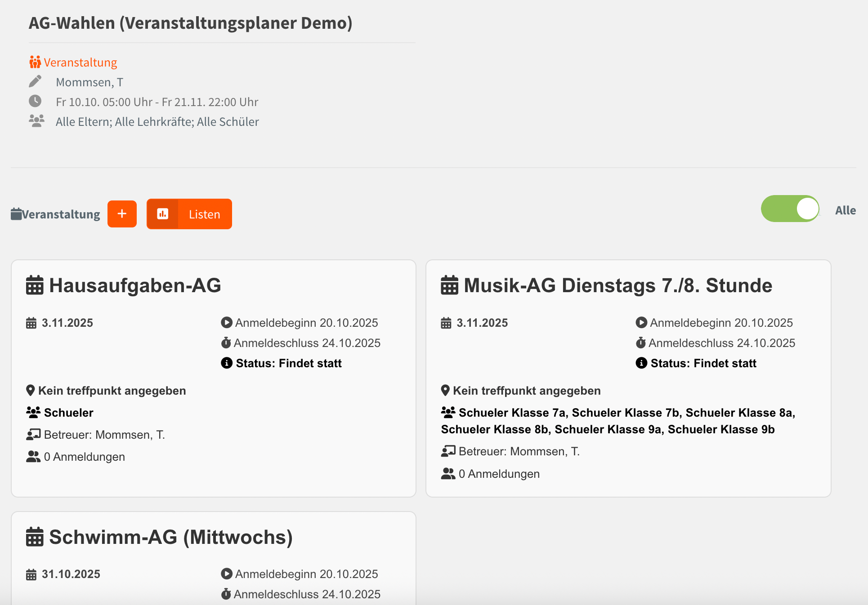Screen dimensions: 868x605
Task: Click 0 Anmeldungen in Hausaufgaben-AG card
Action: tap(84, 457)
